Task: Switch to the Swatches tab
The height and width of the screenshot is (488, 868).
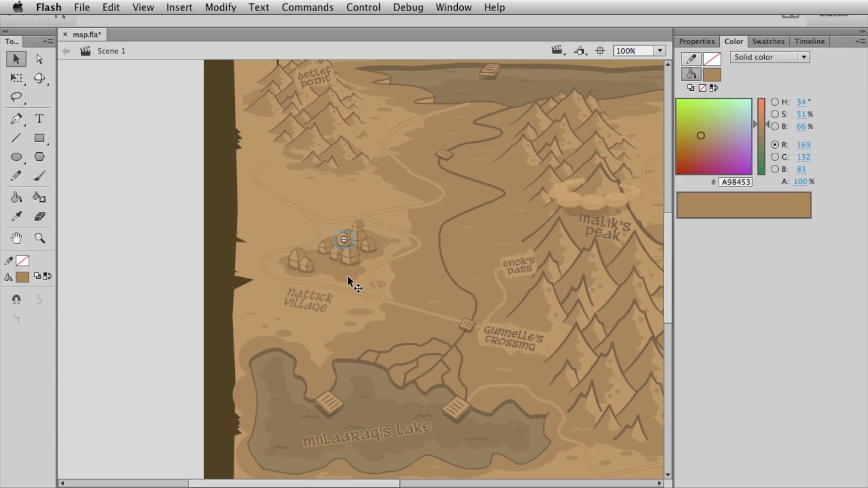Action: (x=768, y=41)
